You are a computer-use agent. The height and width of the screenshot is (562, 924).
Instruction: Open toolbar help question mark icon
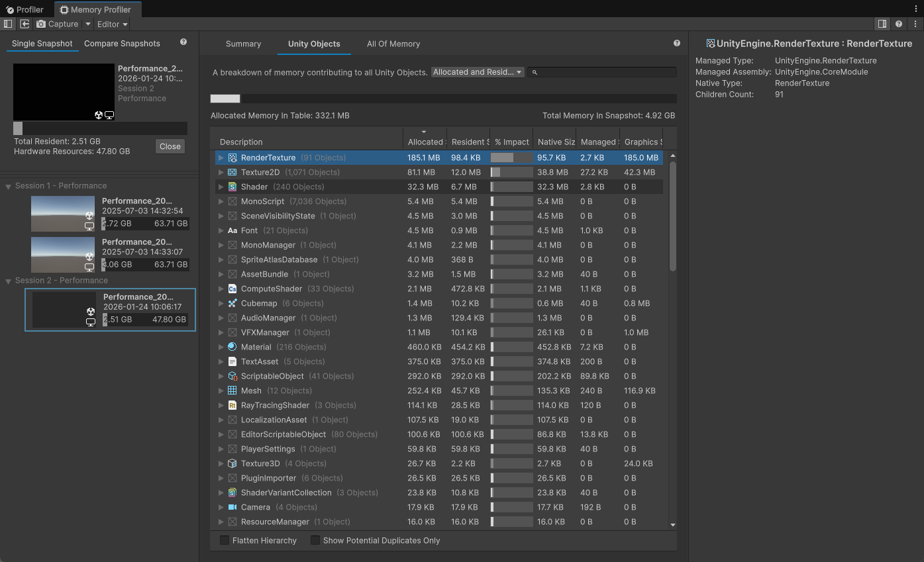[x=899, y=24]
